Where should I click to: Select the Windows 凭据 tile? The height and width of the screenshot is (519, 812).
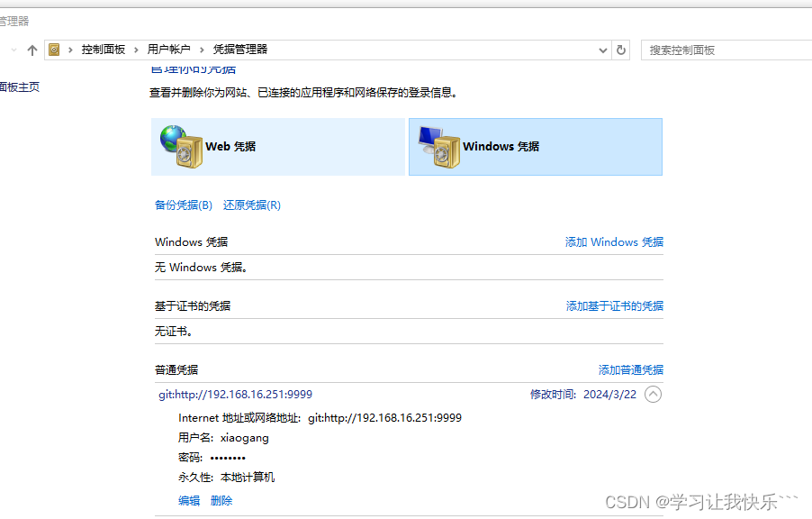(536, 147)
